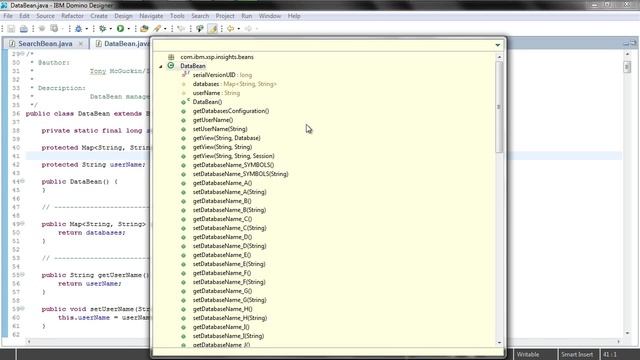This screenshot has width=640, height=360.
Task: Open the Source menu
Action: coord(45,16)
